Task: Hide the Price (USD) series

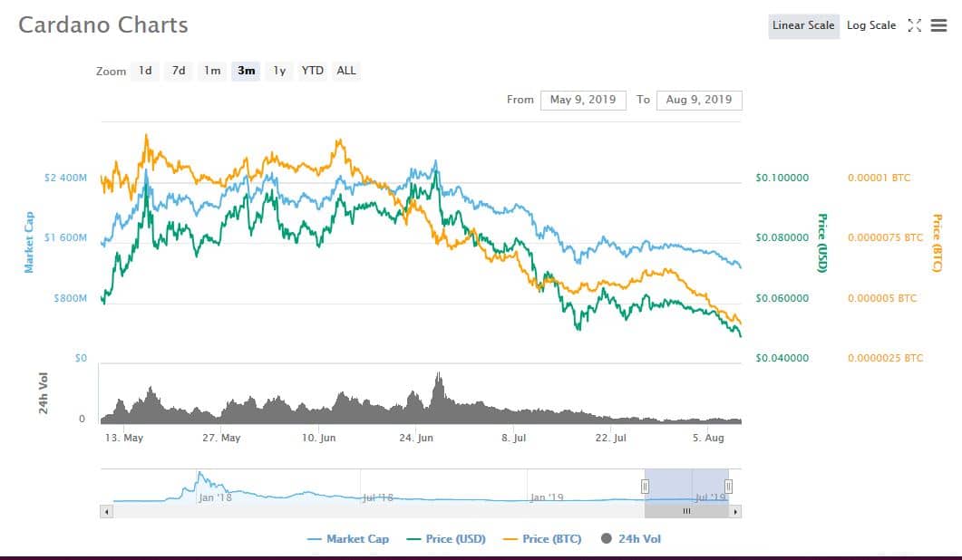Action: tap(445, 539)
